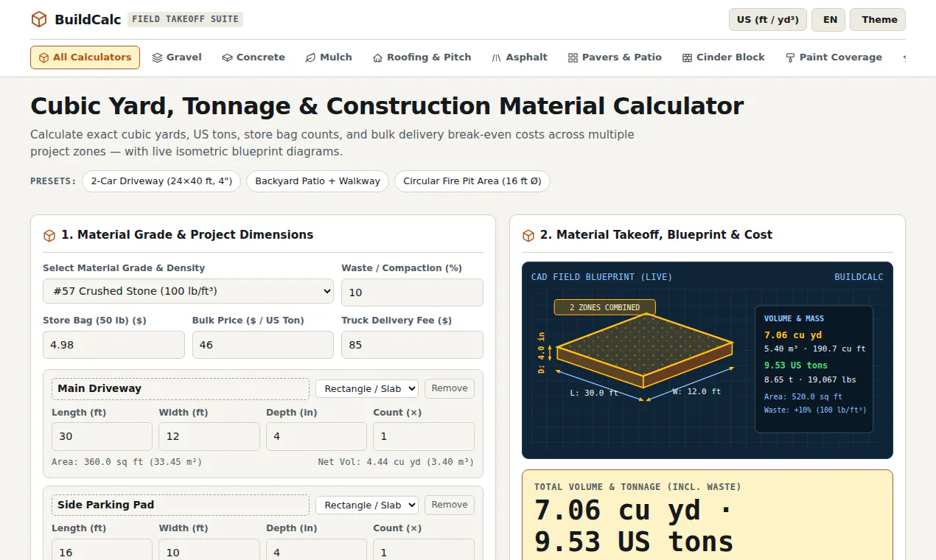This screenshot has width=936, height=560.
Task: Apply the Circular Fire Pit Area preset
Action: 472,181
